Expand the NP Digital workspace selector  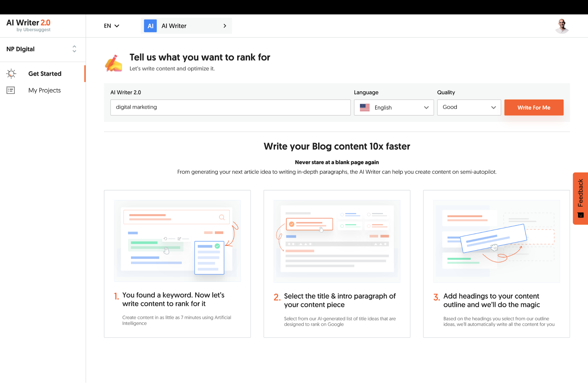coord(74,49)
